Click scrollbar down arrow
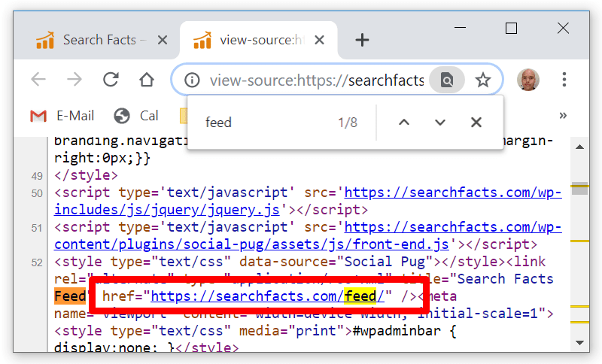 (x=579, y=342)
